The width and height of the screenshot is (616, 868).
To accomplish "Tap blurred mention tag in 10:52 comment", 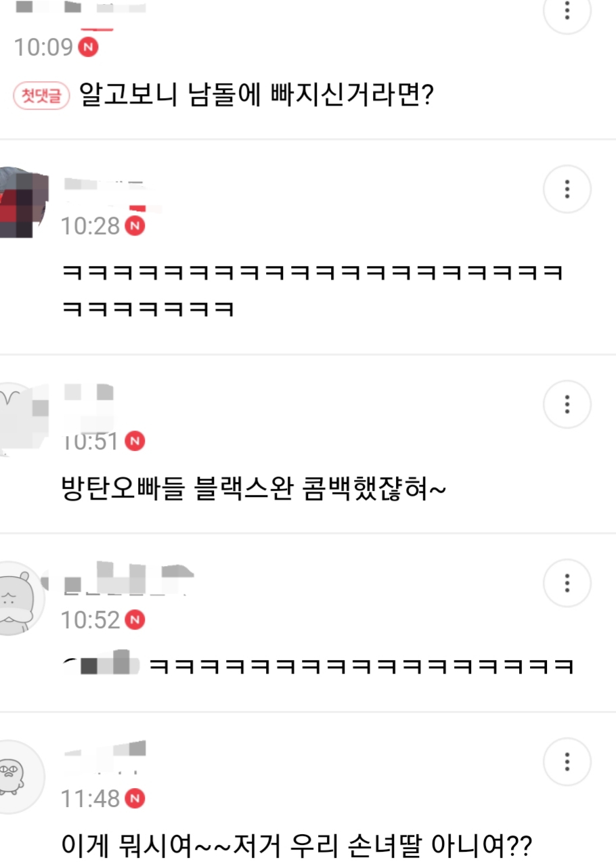I will [x=100, y=663].
